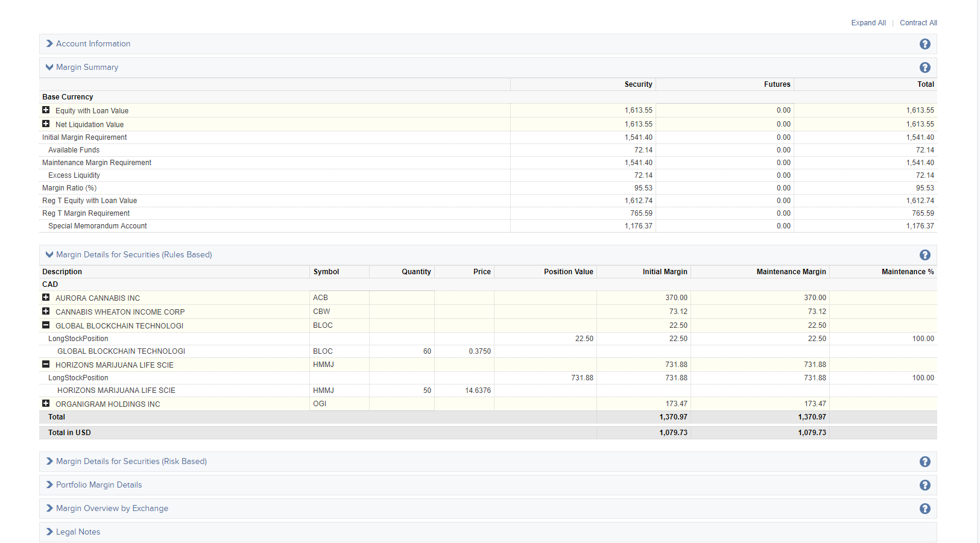Select the ACB symbol cell
980x543 pixels.
tap(340, 298)
